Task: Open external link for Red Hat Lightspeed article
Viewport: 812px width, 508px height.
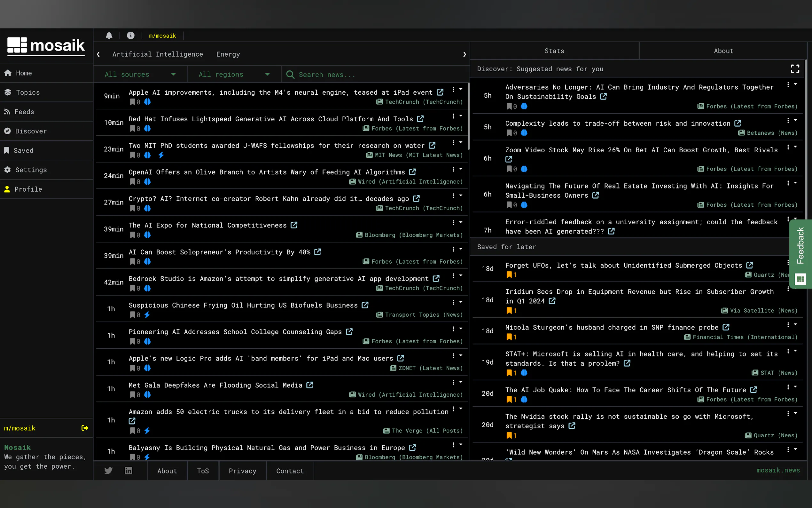Action: 420,119
